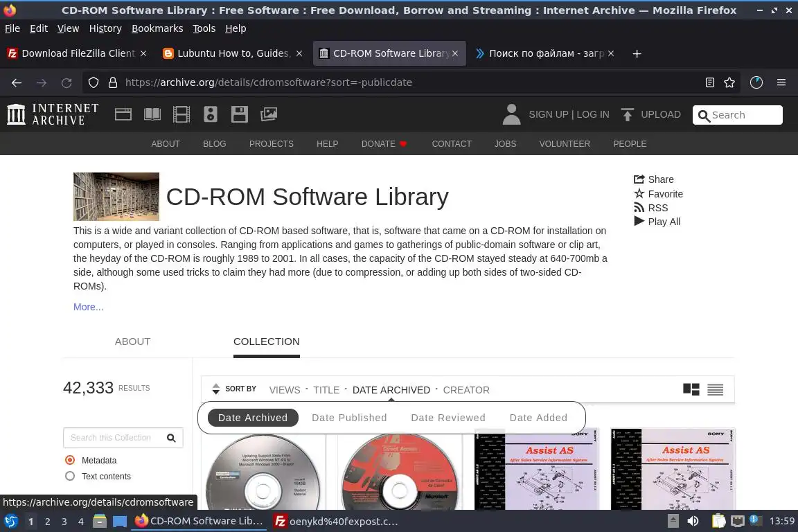Open tracking protection shield icon

tap(93, 82)
